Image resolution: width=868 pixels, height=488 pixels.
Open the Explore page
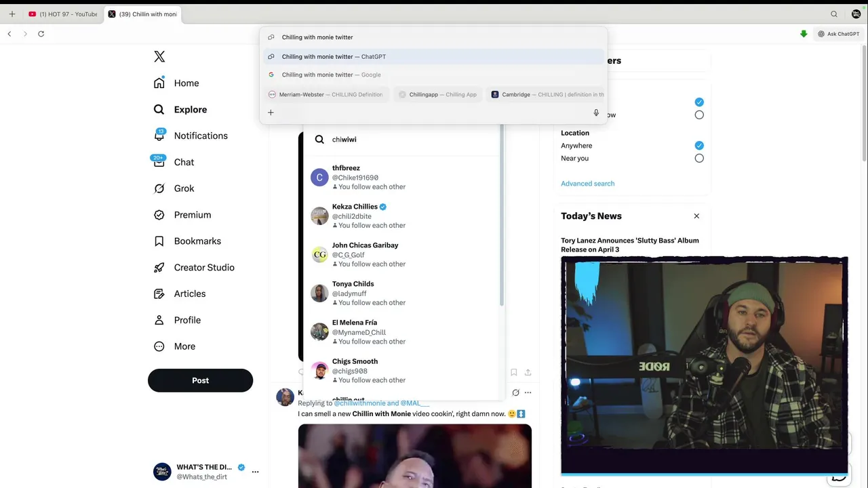180,110
